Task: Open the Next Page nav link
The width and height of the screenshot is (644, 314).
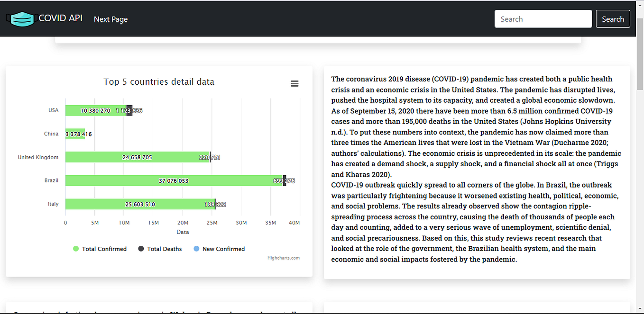Action: (110, 19)
